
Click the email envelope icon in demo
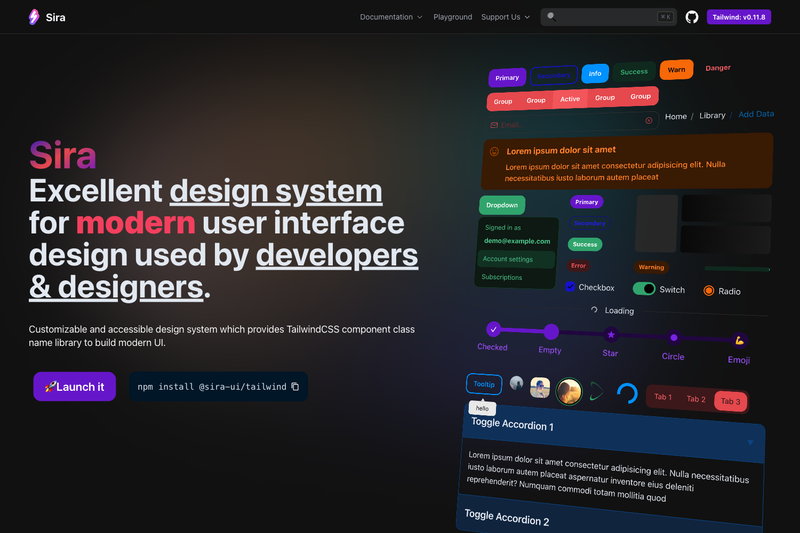(x=494, y=125)
